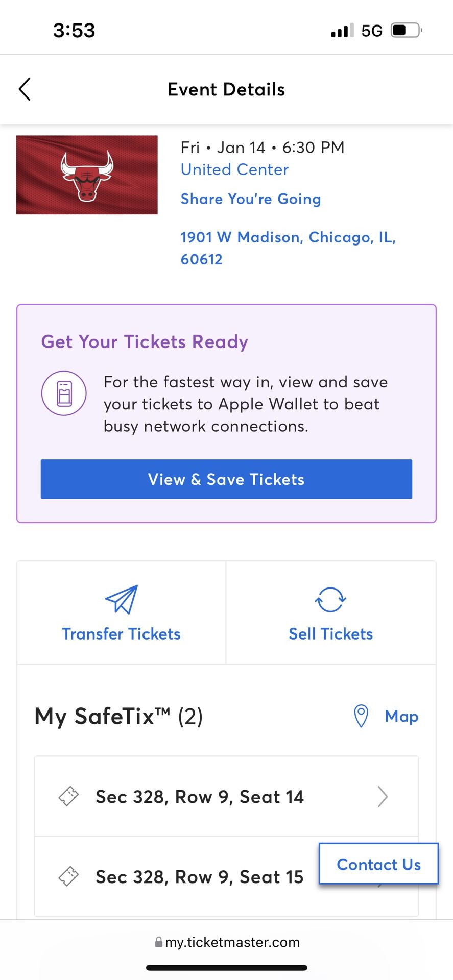Open the 1901 W Madison address link

pos(288,248)
